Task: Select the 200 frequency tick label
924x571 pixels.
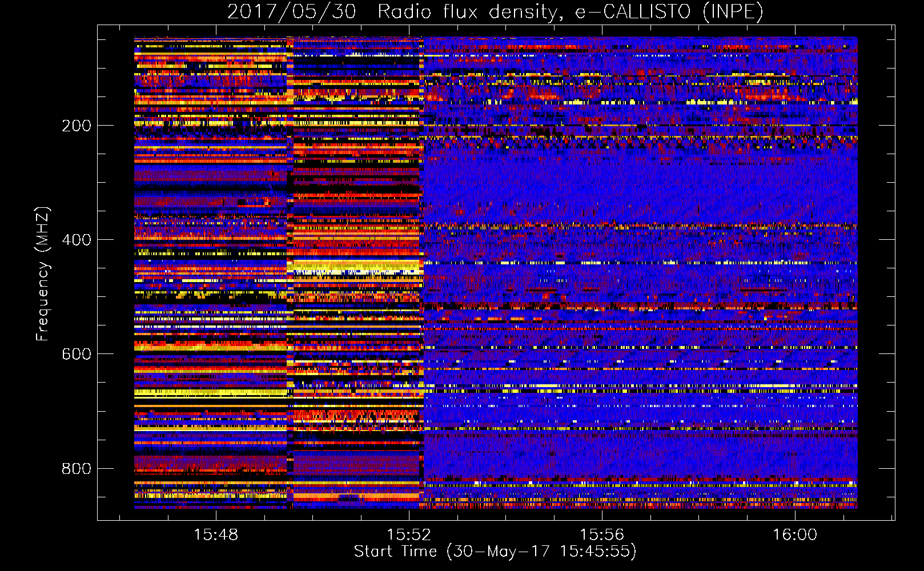Action: pyautogui.click(x=77, y=126)
